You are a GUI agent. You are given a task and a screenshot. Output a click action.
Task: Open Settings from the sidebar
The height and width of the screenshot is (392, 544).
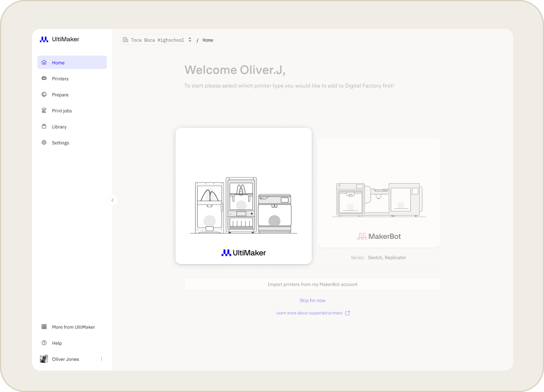72,142
